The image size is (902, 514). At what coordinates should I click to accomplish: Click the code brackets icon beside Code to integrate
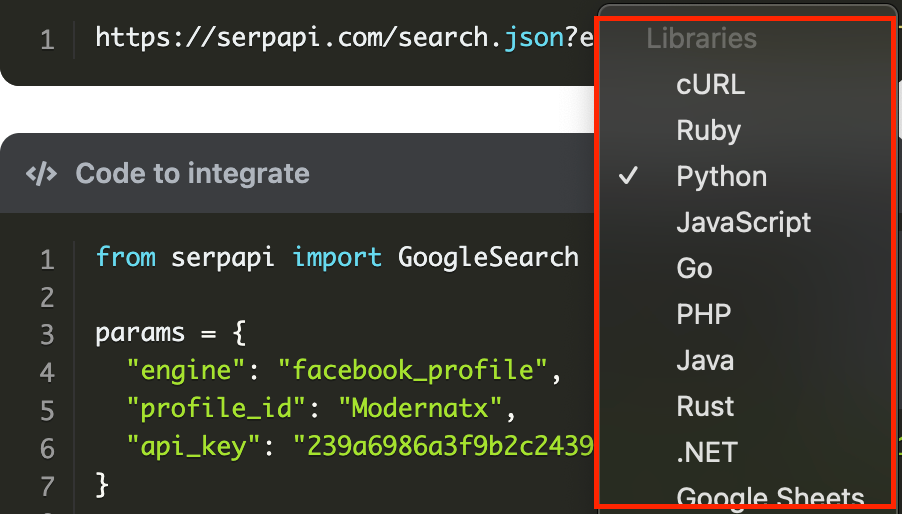(x=41, y=174)
